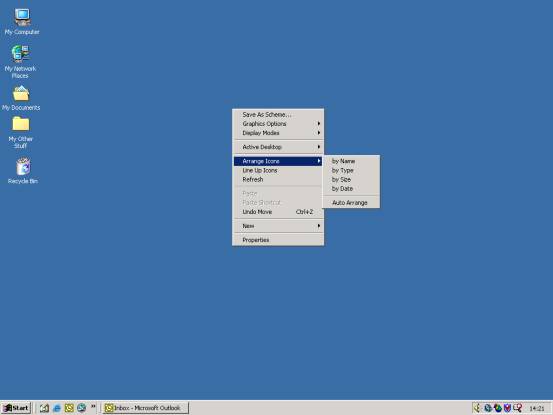The height and width of the screenshot is (415, 553).
Task: Click the McAfee shield tray icon
Action: [507, 408]
